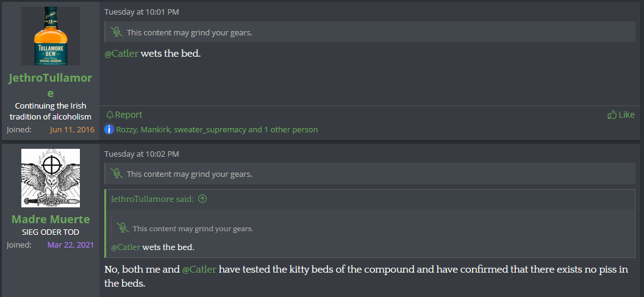
Task: Report JethroTullamore's post
Action: [x=128, y=115]
